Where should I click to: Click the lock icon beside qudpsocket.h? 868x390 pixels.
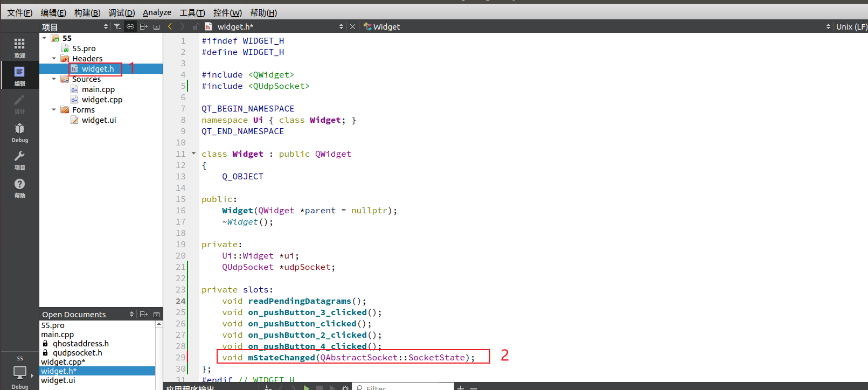coord(45,353)
